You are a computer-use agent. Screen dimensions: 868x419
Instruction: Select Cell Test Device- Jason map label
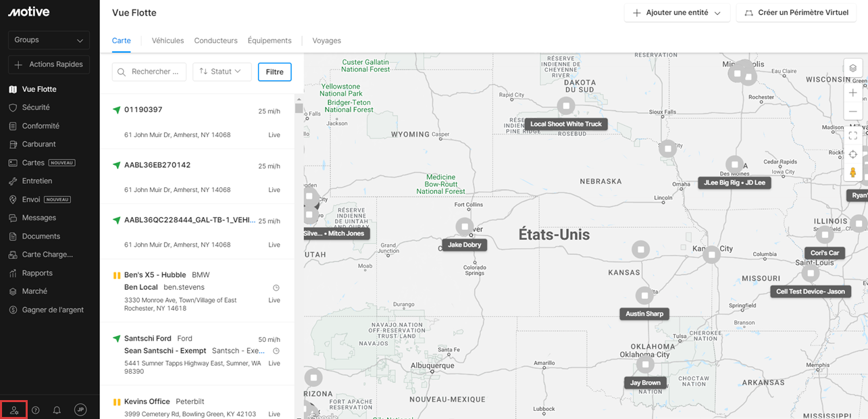coord(811,292)
